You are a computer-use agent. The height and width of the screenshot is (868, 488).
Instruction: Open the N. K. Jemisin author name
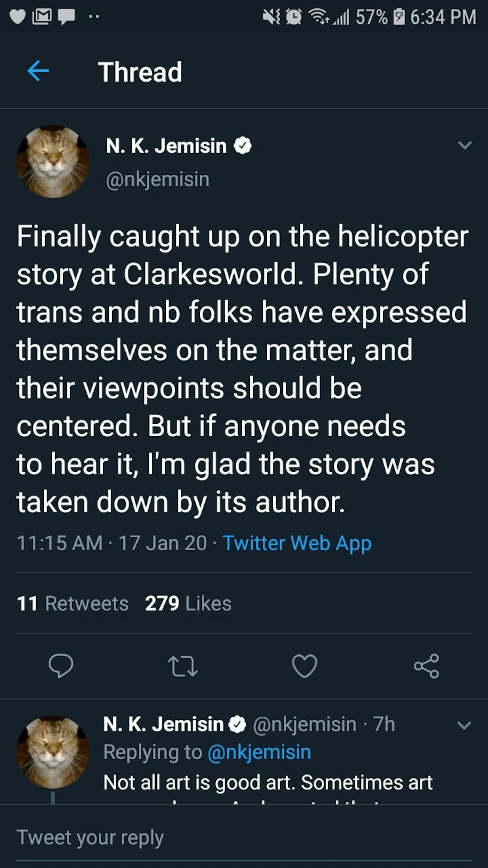[166, 146]
